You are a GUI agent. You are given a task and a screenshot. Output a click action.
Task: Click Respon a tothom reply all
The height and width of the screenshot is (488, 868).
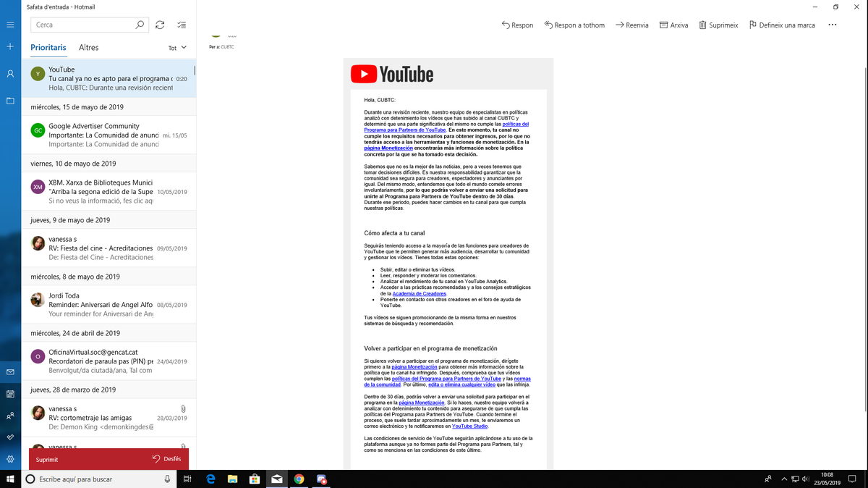(x=574, y=25)
